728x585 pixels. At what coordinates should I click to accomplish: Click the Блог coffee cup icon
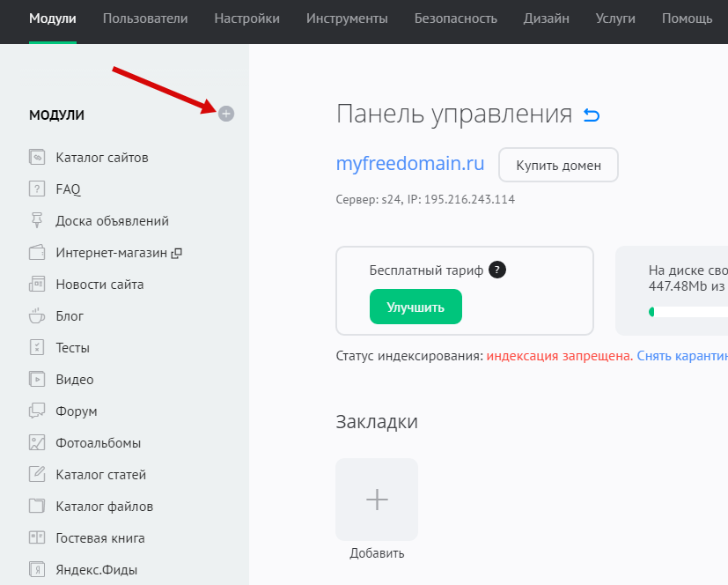[37, 315]
